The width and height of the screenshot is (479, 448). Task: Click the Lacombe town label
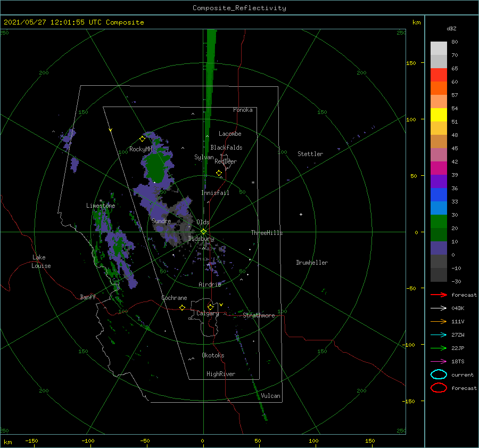(230, 134)
